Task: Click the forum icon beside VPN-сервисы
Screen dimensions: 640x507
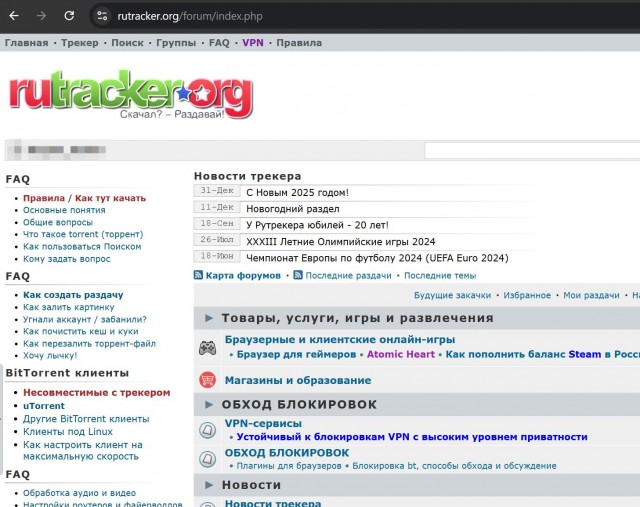Action: click(207, 430)
